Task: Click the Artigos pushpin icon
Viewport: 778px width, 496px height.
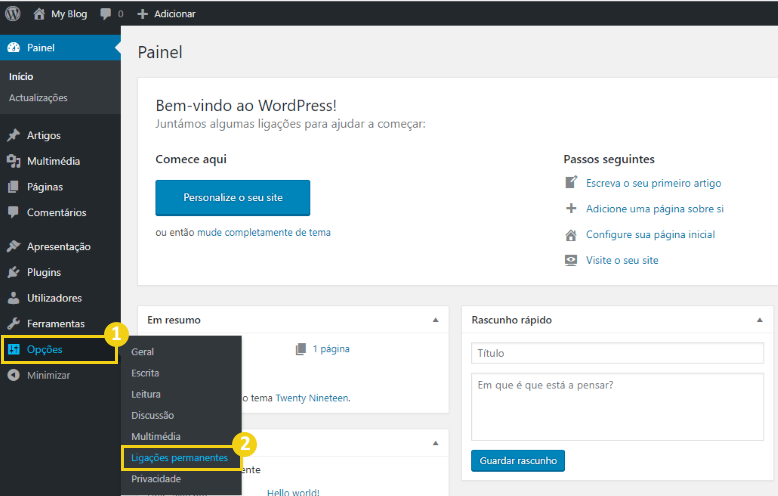Action: [14, 135]
